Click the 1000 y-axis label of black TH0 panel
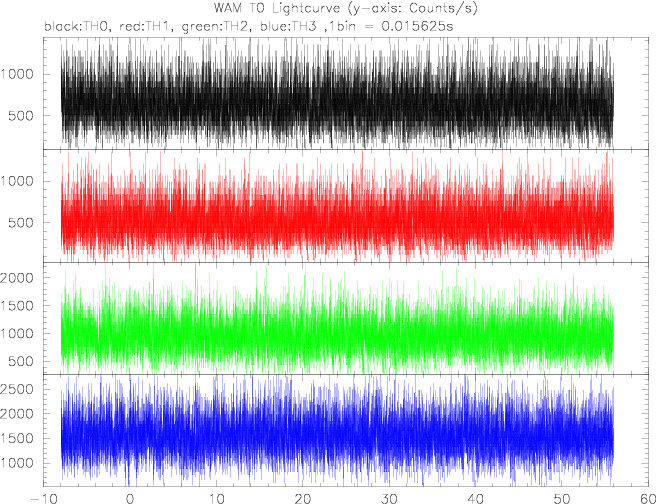Image resolution: width=657 pixels, height=504 pixels. point(17,75)
